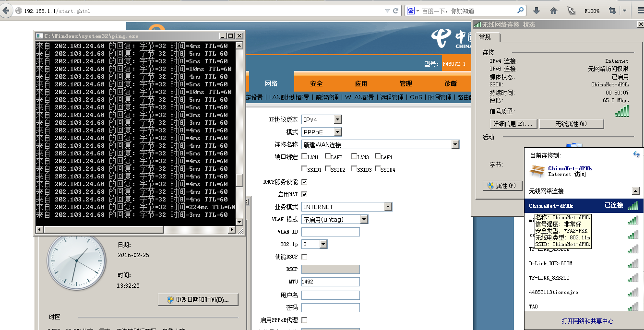Toggle the SSID1 binding checkbox
This screenshot has width=644, height=330.
tap(304, 169)
